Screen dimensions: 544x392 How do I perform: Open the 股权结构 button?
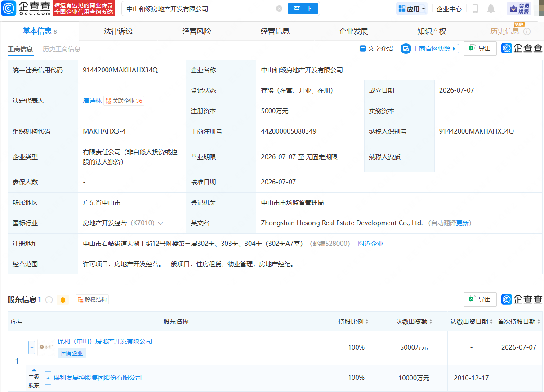(x=92, y=300)
